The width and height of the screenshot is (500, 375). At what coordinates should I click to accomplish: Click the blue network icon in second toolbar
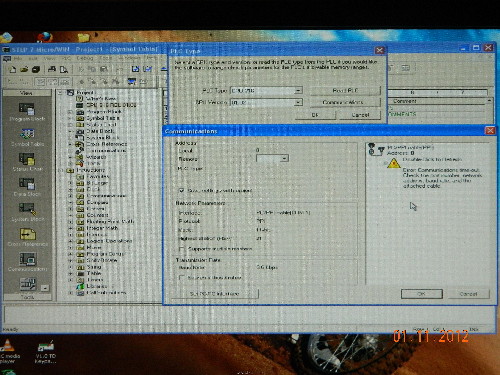[x=132, y=81]
